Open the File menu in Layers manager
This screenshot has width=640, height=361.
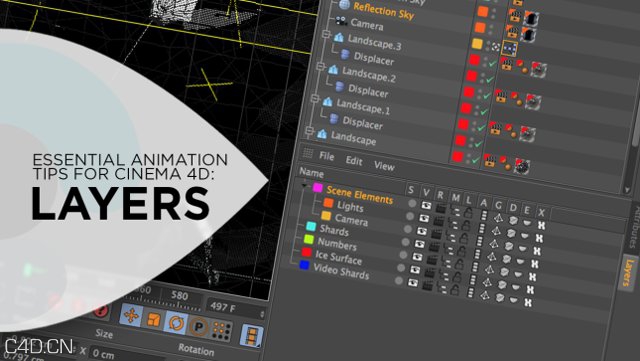point(327,156)
